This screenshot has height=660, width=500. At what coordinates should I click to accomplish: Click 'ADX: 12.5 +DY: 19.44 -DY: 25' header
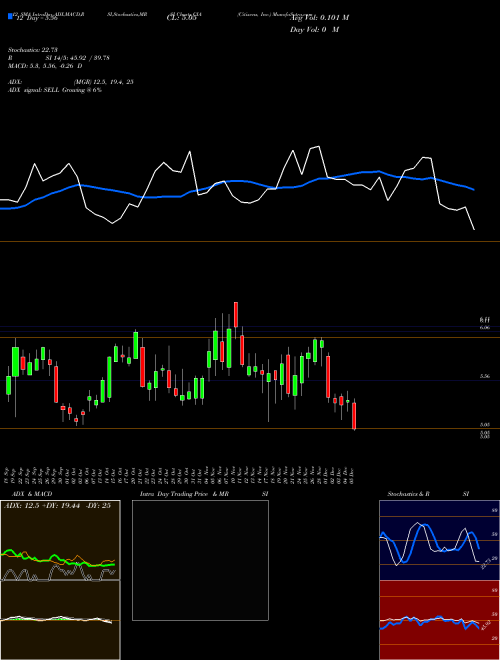tap(57, 506)
